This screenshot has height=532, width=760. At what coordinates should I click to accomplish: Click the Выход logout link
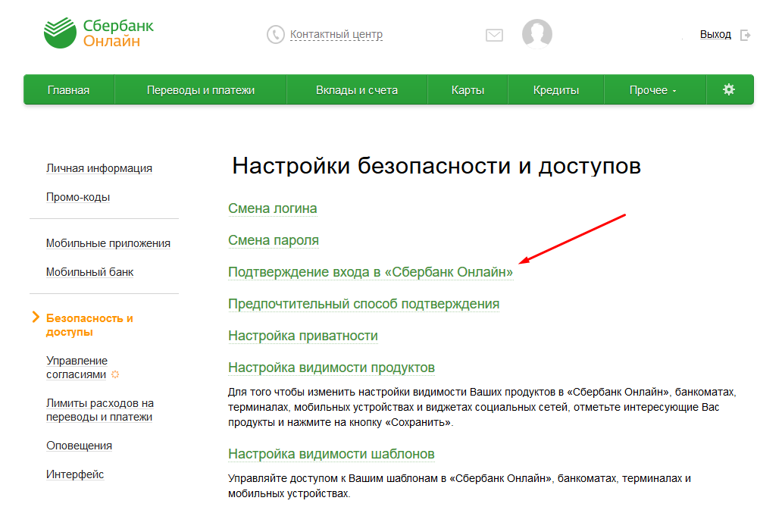click(x=715, y=34)
